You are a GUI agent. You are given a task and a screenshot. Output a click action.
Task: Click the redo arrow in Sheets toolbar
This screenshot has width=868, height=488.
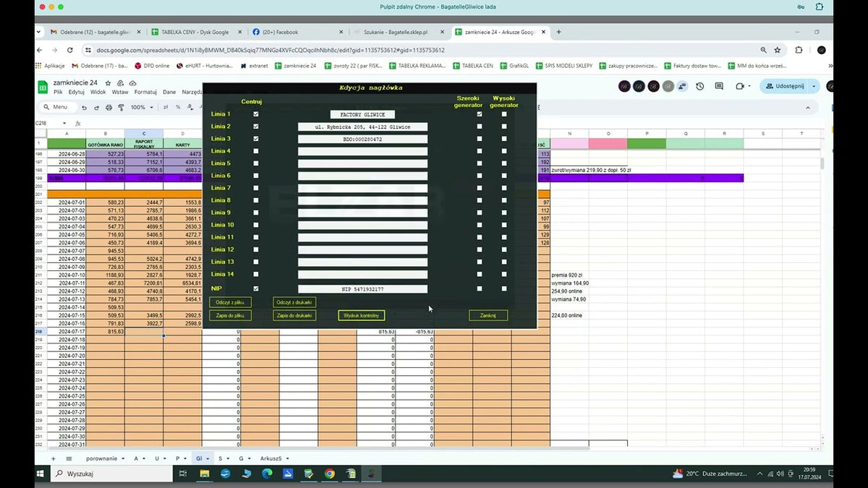tap(96, 107)
